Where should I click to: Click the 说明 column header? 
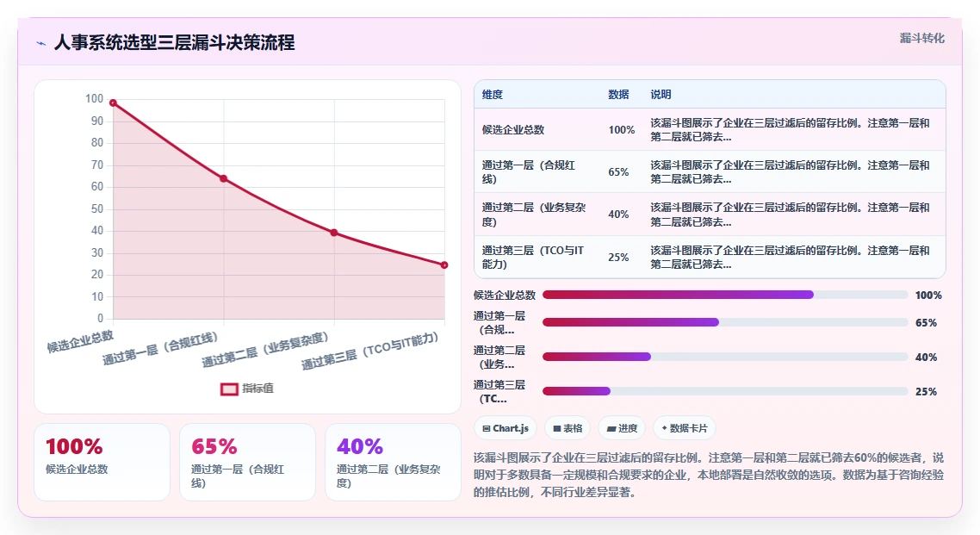661,95
